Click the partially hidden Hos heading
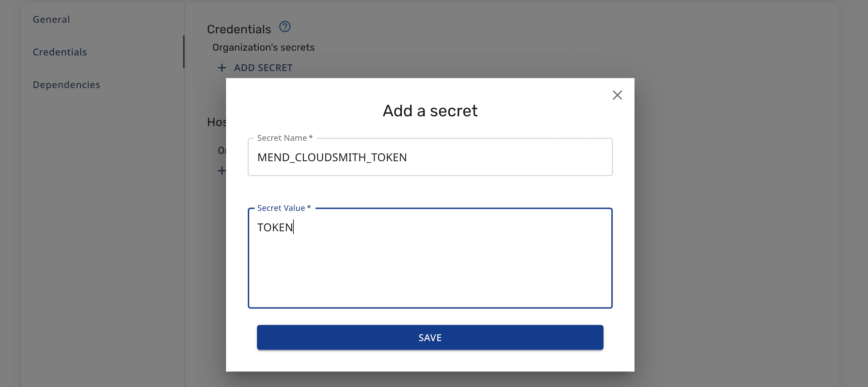Image resolution: width=868 pixels, height=387 pixels. click(216, 122)
